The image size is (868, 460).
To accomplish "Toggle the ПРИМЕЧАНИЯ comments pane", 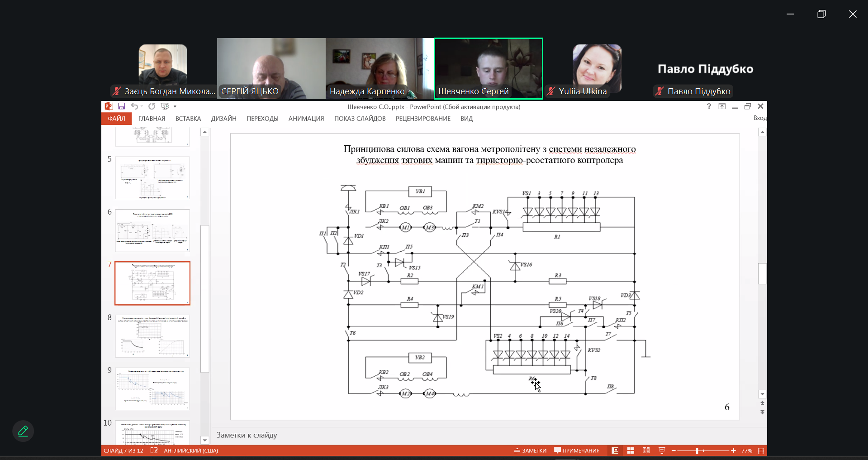I will coord(577,450).
